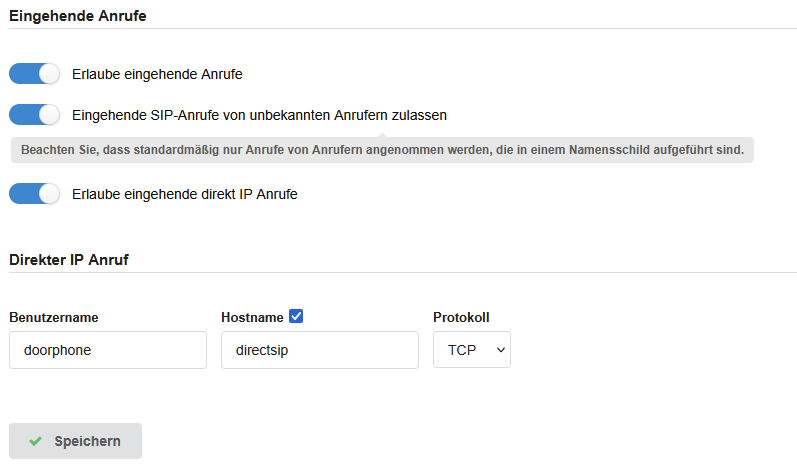Click the green checkmark icon on Speichern
797x473 pixels.
click(35, 441)
